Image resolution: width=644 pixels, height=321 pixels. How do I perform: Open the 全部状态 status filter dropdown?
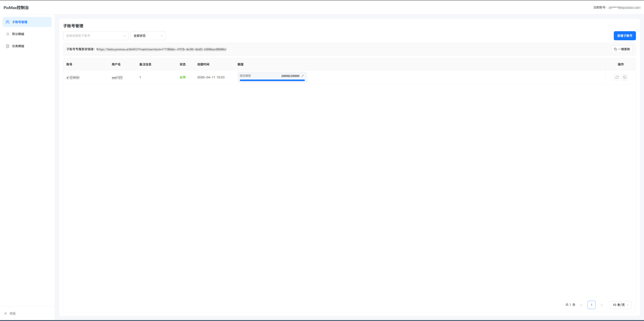(x=148, y=36)
